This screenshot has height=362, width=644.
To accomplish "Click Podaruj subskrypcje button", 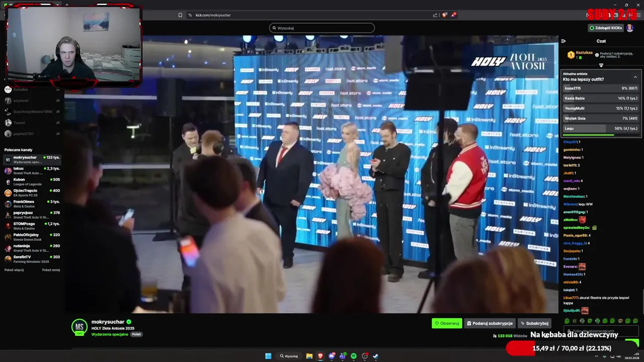I will coord(490,323).
